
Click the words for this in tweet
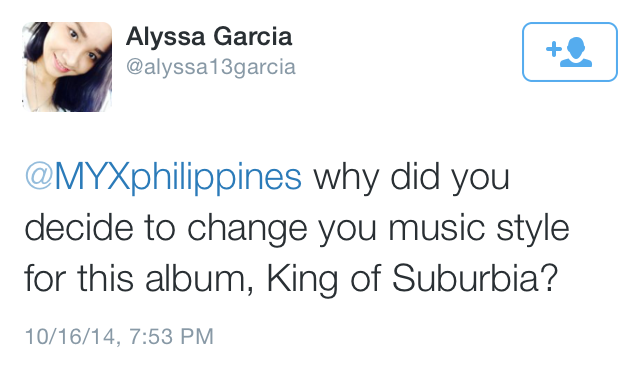(x=79, y=279)
